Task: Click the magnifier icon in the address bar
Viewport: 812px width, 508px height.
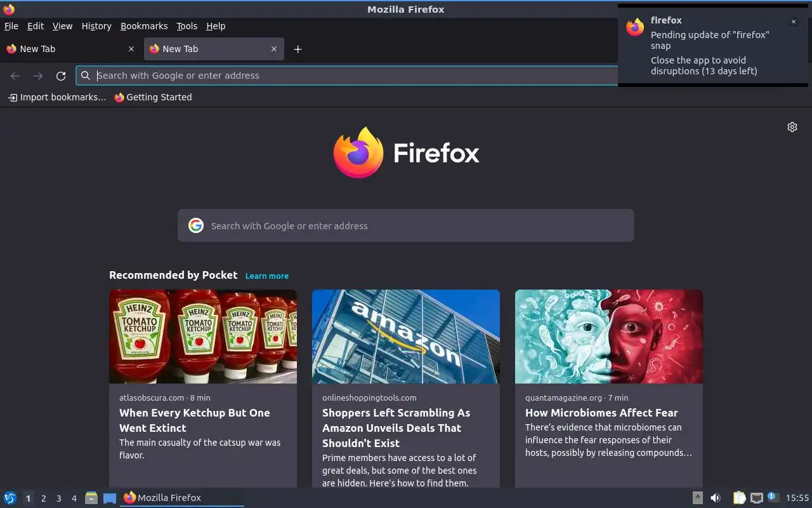Action: (x=86, y=76)
